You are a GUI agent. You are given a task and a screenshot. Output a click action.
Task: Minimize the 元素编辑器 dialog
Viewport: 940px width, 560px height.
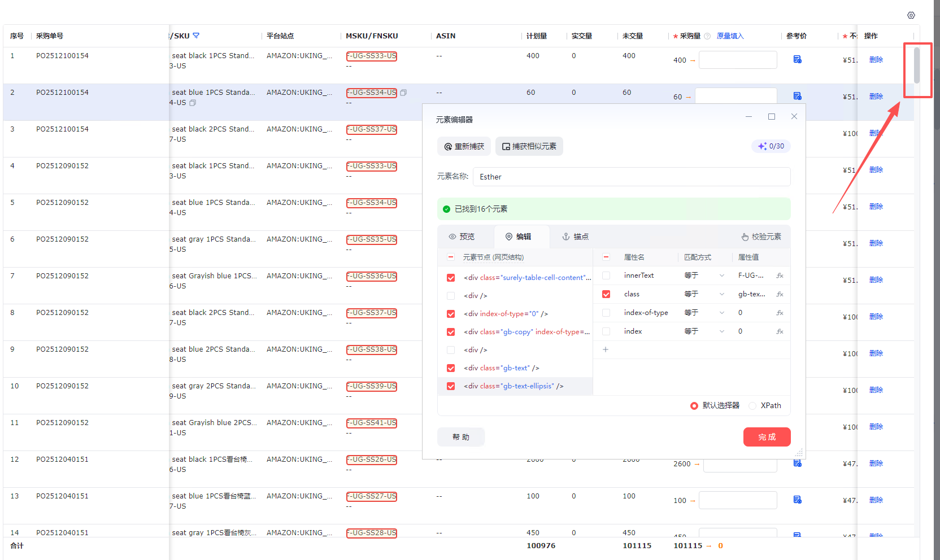(x=748, y=116)
